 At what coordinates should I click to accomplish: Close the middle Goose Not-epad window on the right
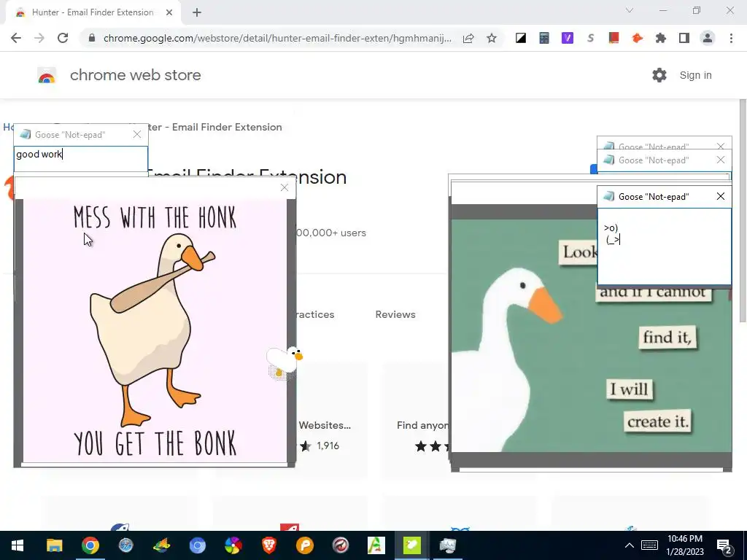[x=721, y=160]
